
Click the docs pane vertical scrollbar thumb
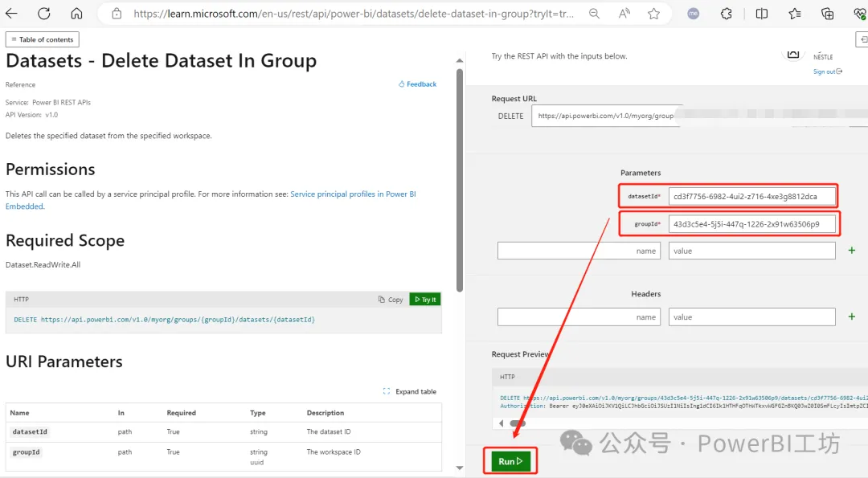click(460, 180)
